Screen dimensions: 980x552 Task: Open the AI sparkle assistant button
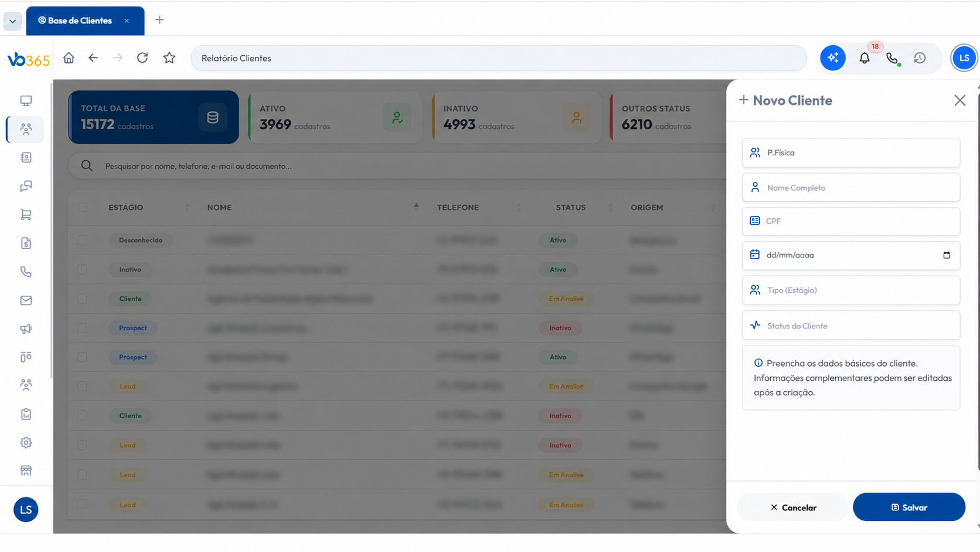(x=832, y=57)
